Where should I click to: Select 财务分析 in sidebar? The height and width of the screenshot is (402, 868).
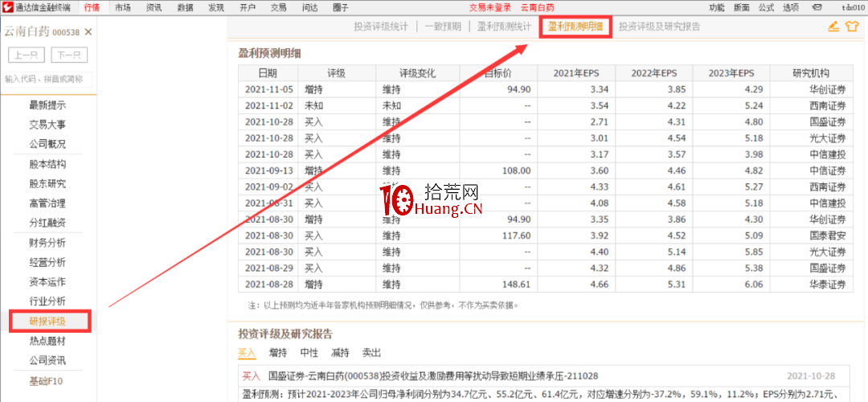(47, 243)
